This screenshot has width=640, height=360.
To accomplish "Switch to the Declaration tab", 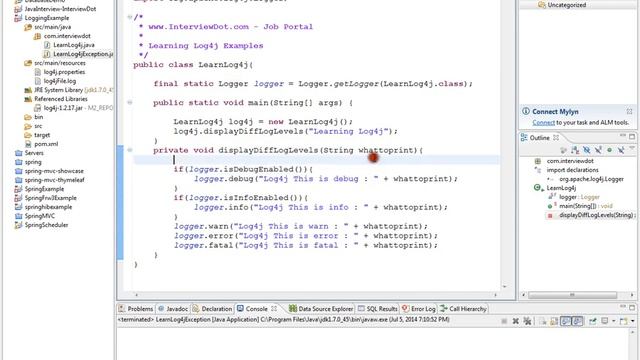I will (212, 309).
